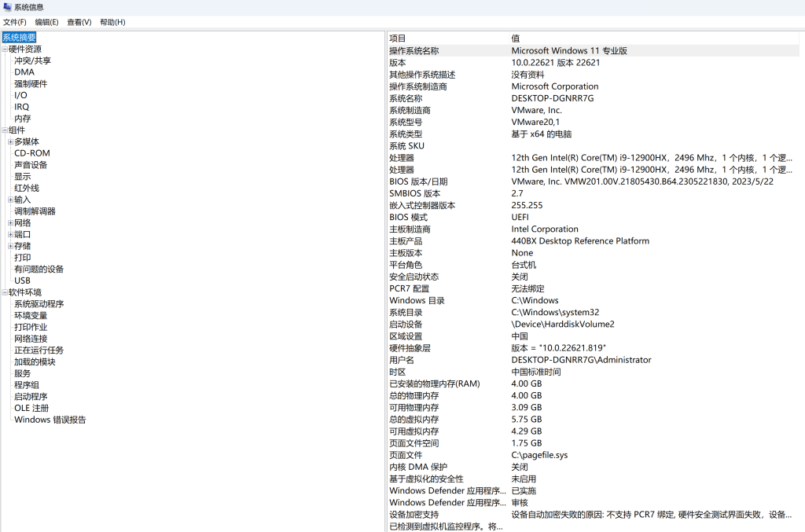Open the 帮助(H) menu
Viewport: 805px width, 532px height.
click(x=112, y=22)
